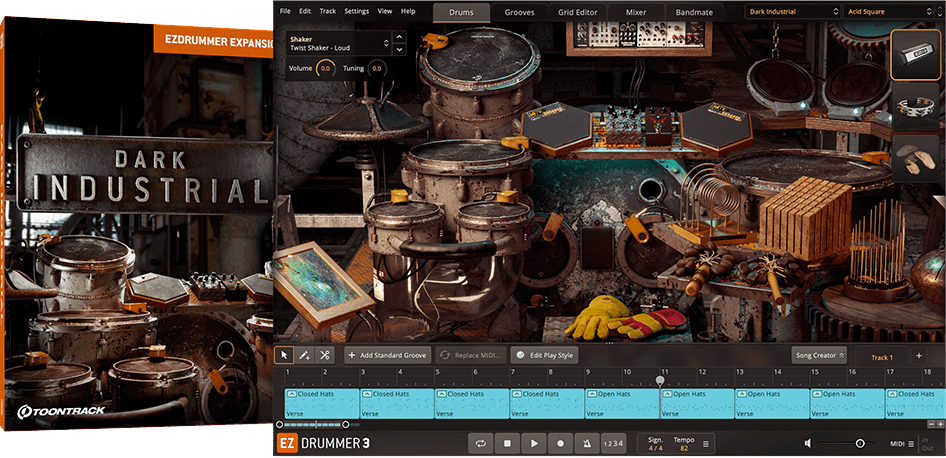Add a new track with the plus icon

click(919, 356)
